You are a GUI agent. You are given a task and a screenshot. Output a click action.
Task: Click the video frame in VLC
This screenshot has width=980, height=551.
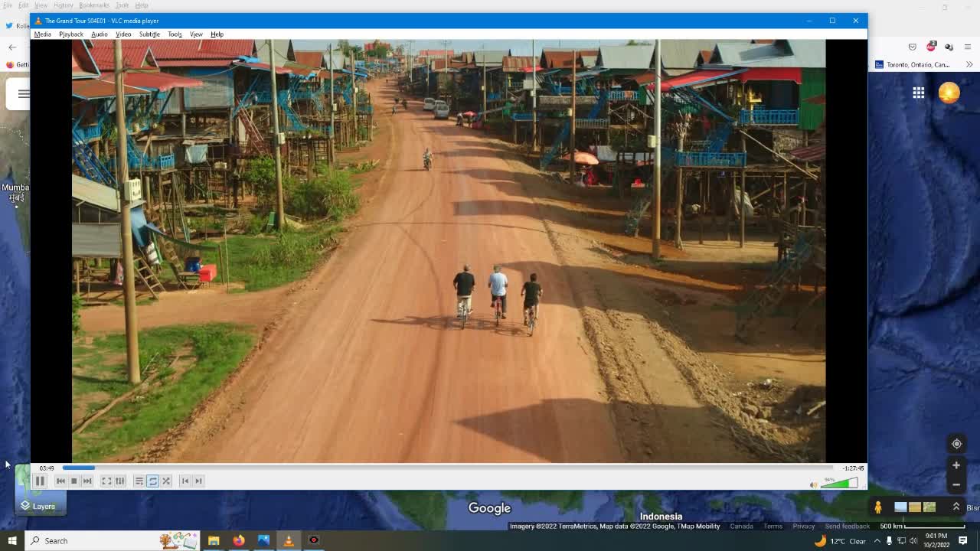[449, 251]
